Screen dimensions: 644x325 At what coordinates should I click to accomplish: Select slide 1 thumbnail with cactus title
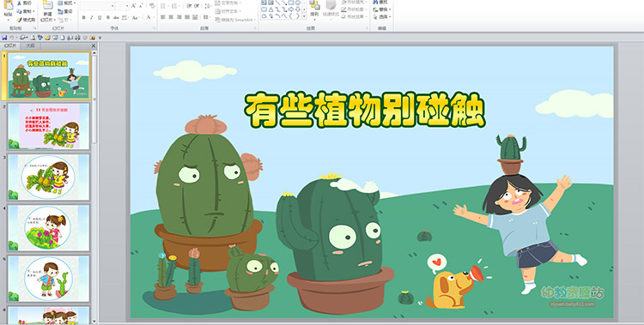point(49,76)
